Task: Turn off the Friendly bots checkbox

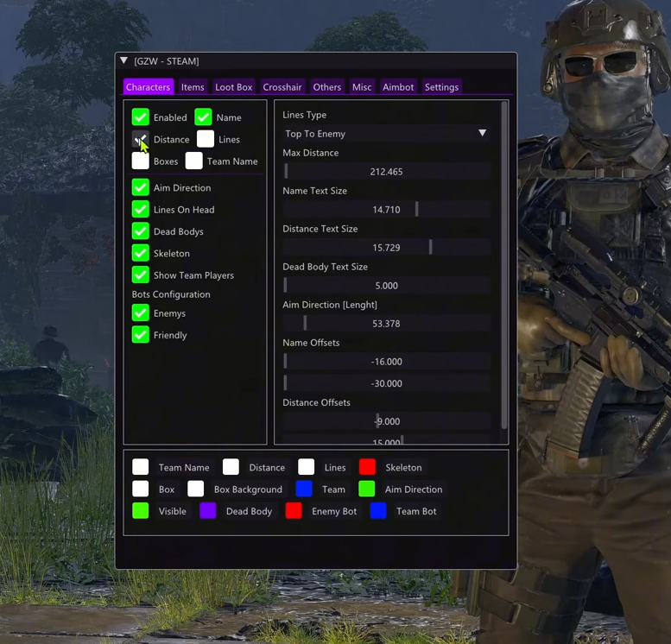Action: (x=141, y=335)
